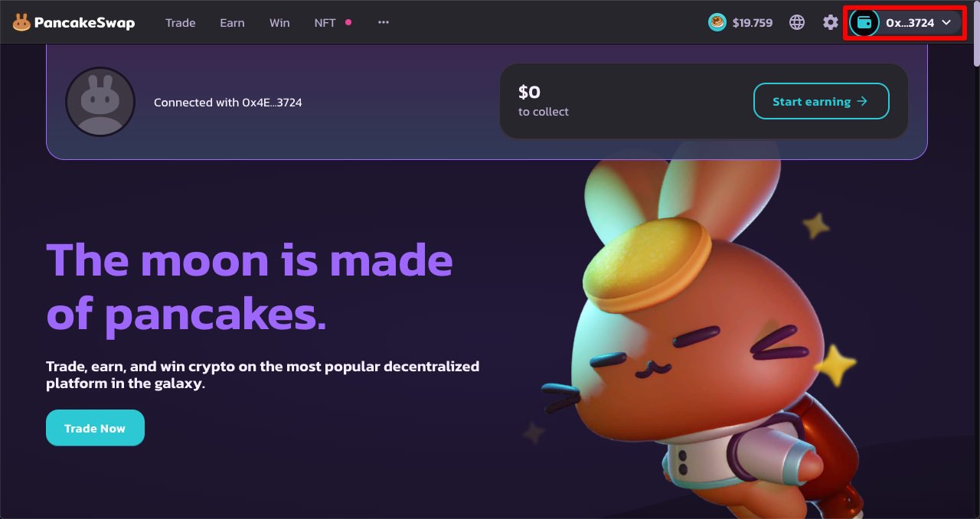The height and width of the screenshot is (519, 980).
Task: Open the Earn menu
Action: 232,23
